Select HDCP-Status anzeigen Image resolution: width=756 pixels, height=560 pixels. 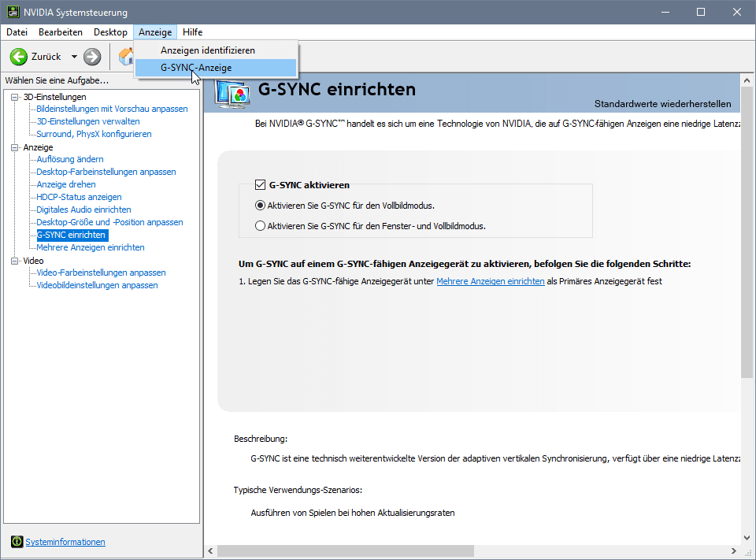[x=79, y=197]
